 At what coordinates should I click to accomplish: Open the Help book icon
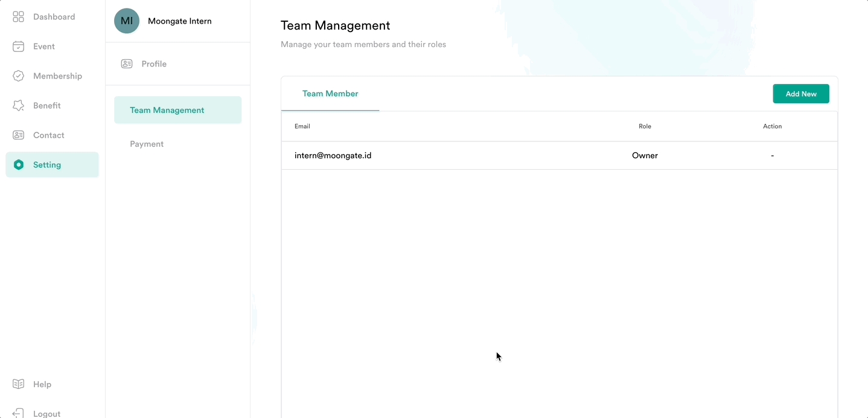tap(18, 384)
